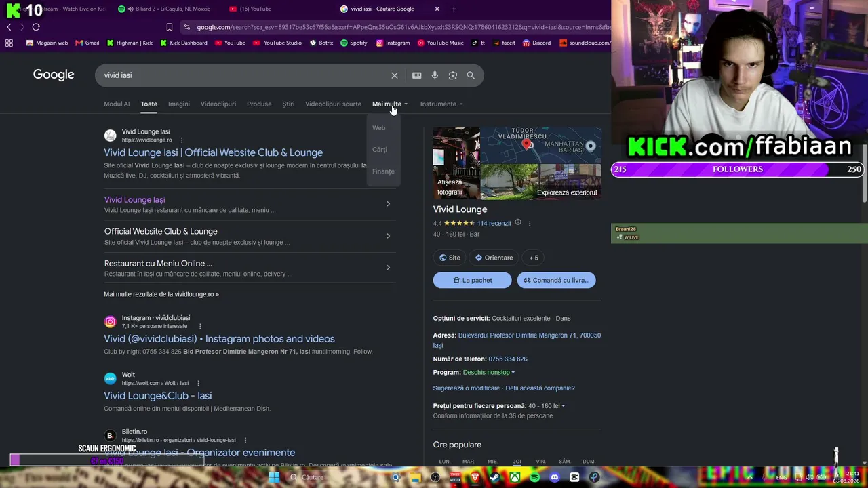Screen dimensions: 868x488
Task: Open the on-screen keyboard icon in search bar
Action: [x=416, y=75]
